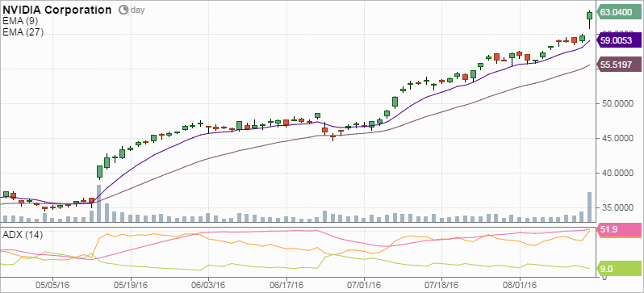Screen dimensions: 644x293
Task: Click the last tall volume bar at chart's right
Action: [590, 207]
